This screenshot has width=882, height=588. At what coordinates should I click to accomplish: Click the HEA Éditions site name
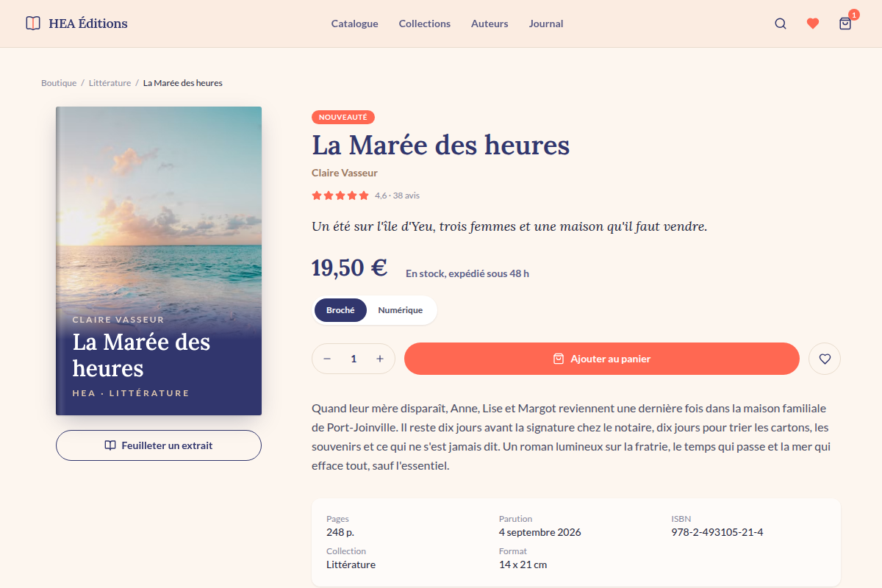coord(88,24)
